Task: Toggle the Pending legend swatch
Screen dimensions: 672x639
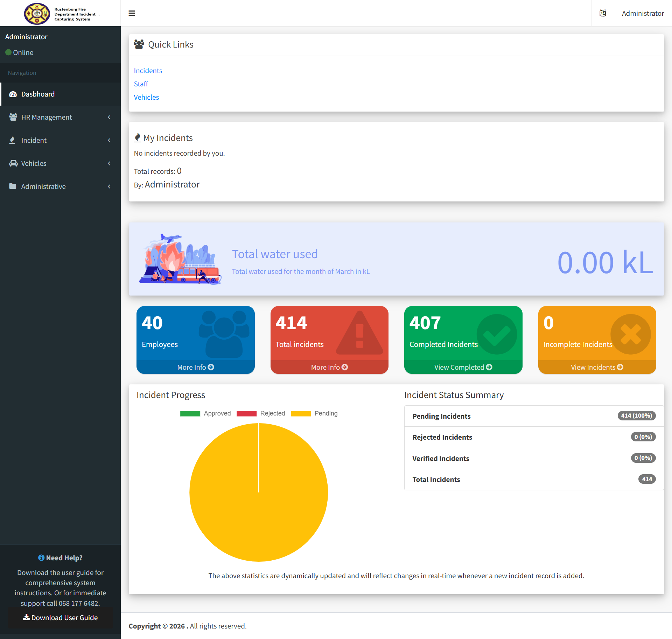Action: 301,413
